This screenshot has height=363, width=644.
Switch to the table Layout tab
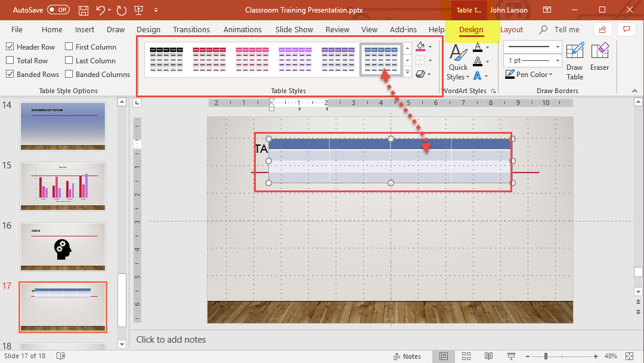tap(511, 29)
